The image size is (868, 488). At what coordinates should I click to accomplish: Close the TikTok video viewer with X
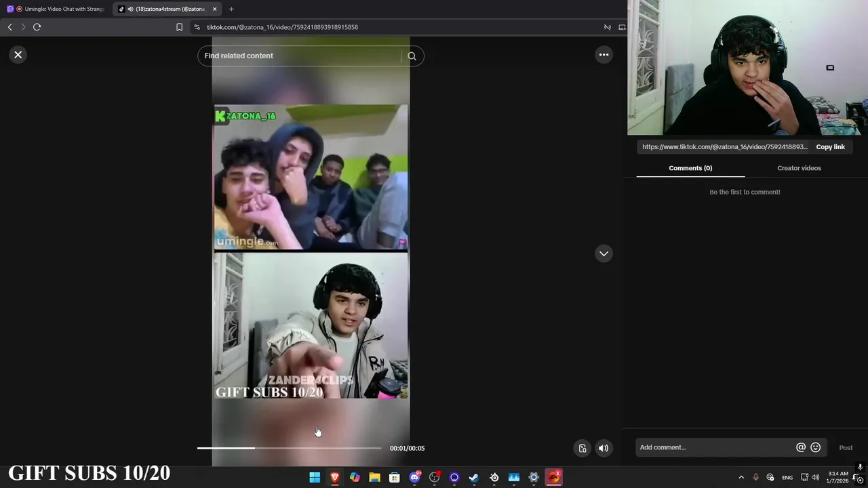[x=18, y=55]
